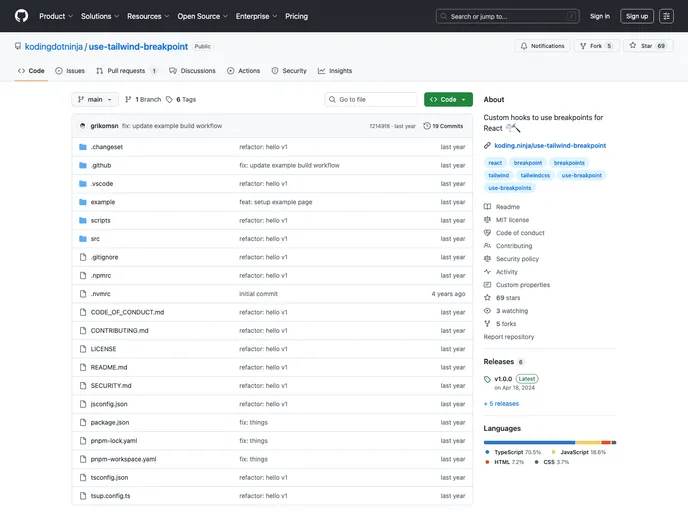
Task: Open the koding.ninja/use-tailwind-breakpoint website link
Action: pos(550,146)
